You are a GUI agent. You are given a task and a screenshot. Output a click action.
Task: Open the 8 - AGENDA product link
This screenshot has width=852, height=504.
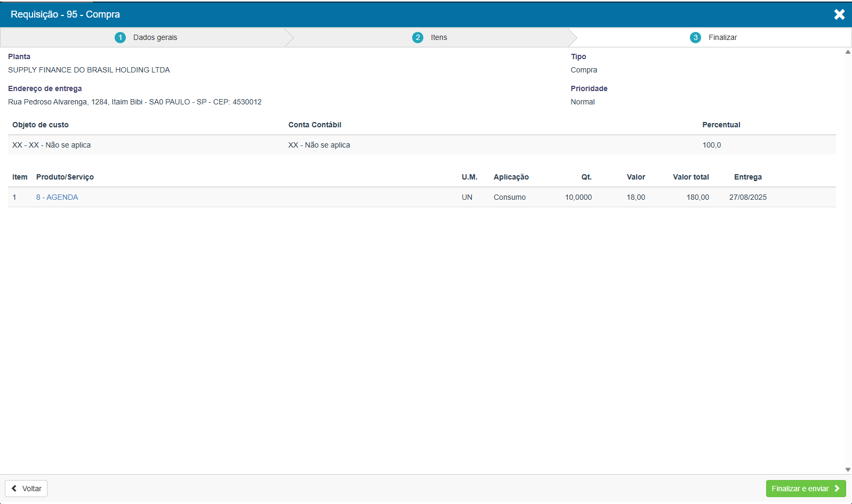[57, 197]
